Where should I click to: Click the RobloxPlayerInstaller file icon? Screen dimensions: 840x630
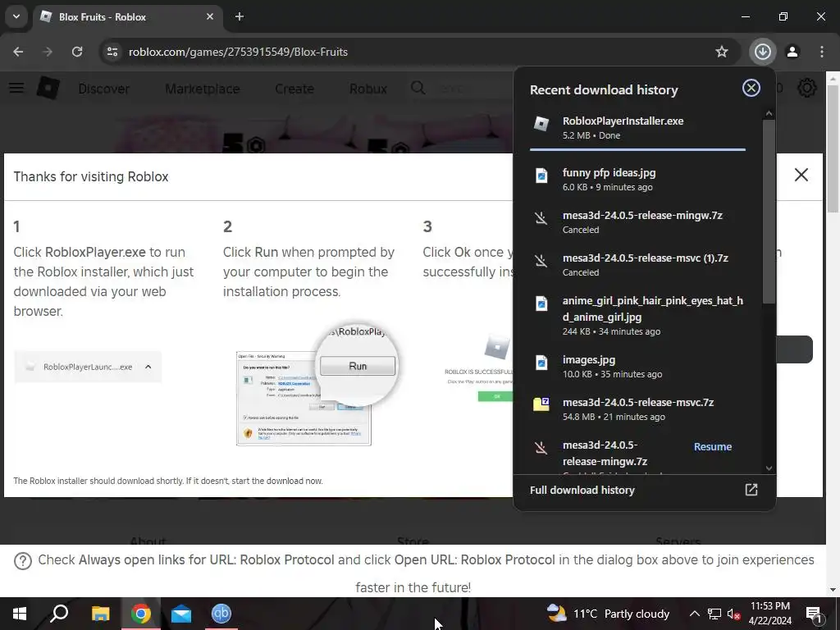click(x=541, y=124)
